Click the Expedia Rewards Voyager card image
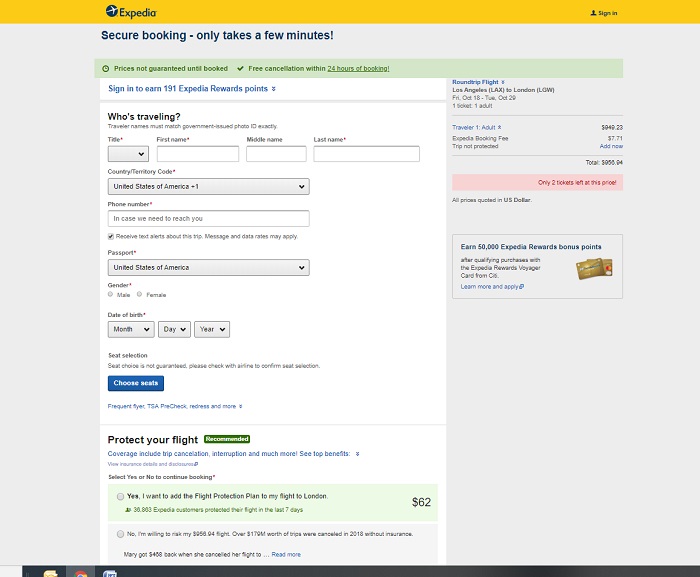 [x=594, y=269]
